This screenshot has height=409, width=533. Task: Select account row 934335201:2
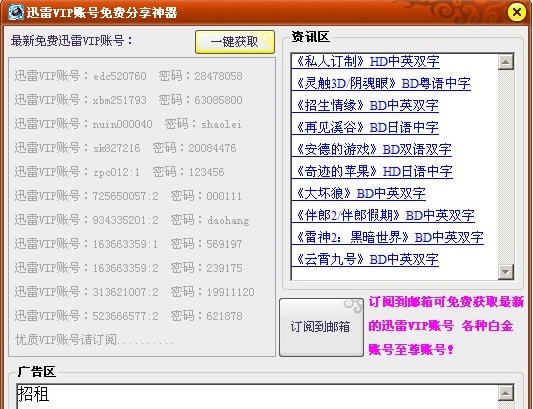click(132, 220)
